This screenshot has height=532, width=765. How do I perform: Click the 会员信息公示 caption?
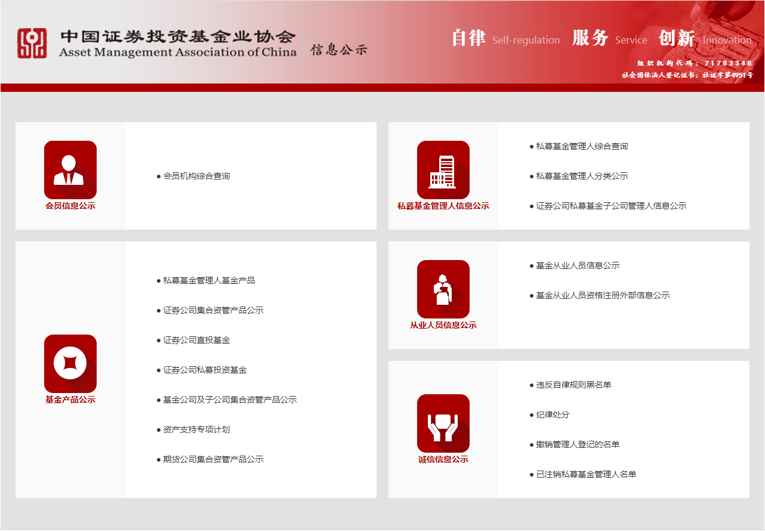coord(70,206)
